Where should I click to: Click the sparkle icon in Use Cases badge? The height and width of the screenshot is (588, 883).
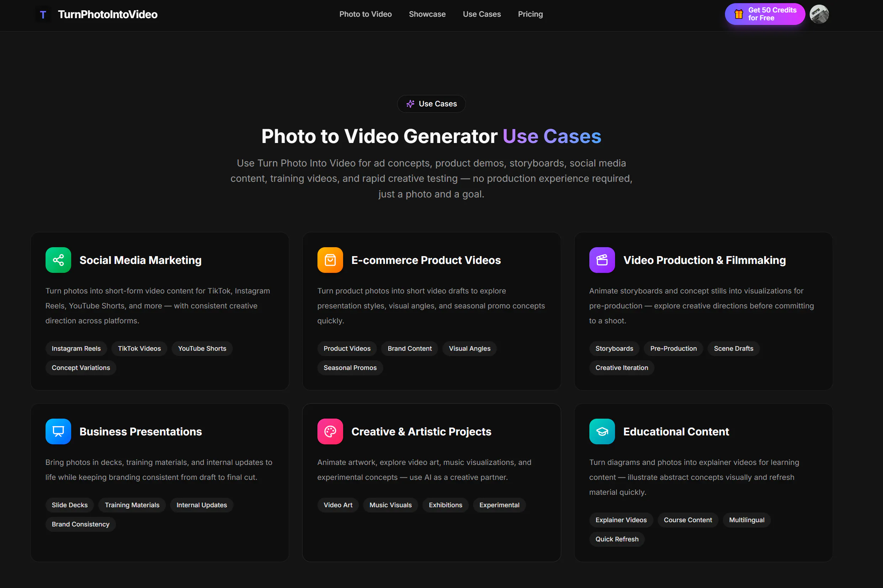click(410, 104)
